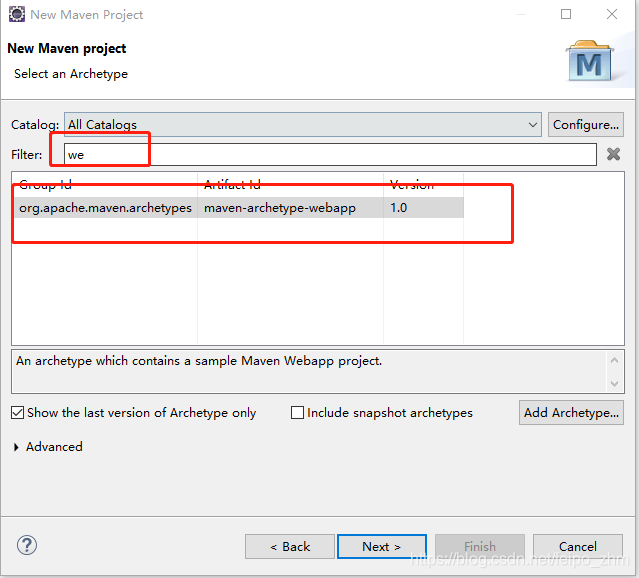This screenshot has height=578, width=639.
Task: Click the Eclipse icon in the title bar
Action: (x=17, y=14)
